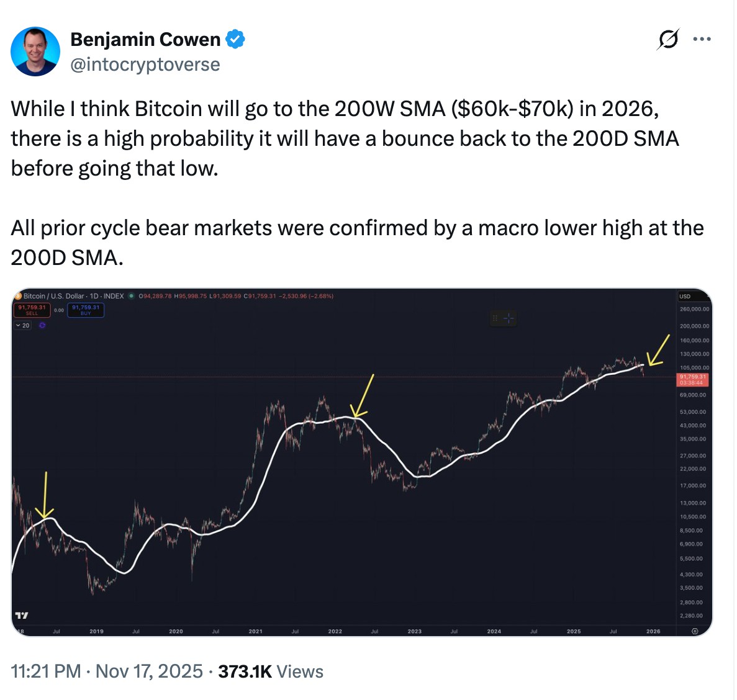Open the tweet options ellipsis menu
737x700 pixels.
(702, 38)
